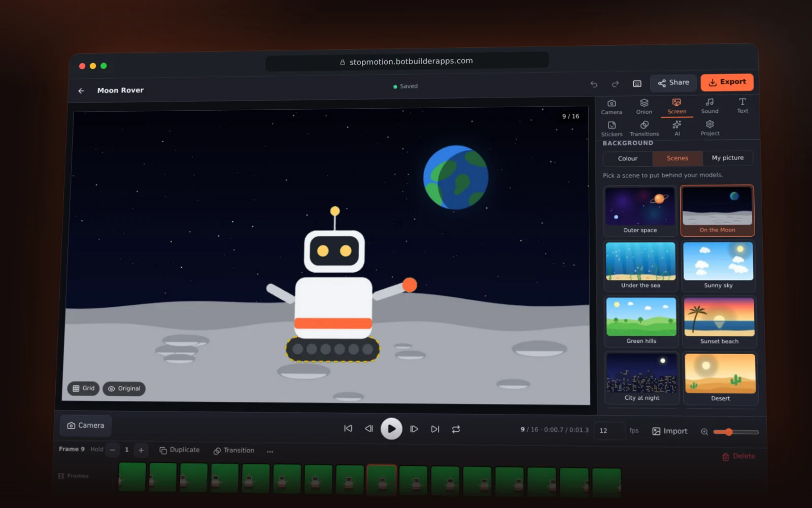Open more frame options menu
This screenshot has width=812, height=508.
[270, 451]
